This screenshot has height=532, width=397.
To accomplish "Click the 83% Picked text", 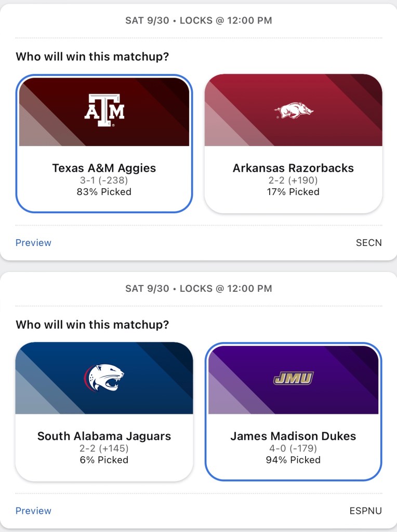I will [104, 192].
